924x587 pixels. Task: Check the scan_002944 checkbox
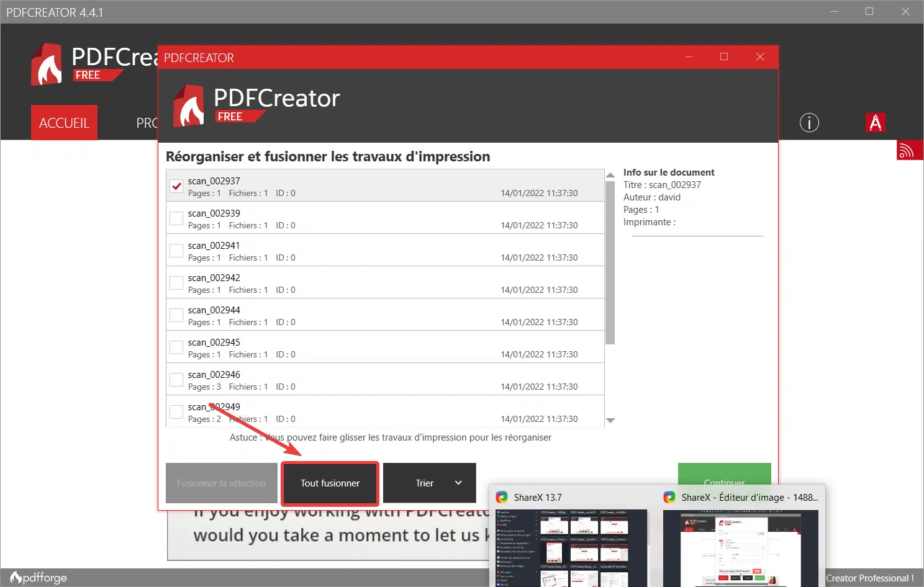click(x=176, y=315)
